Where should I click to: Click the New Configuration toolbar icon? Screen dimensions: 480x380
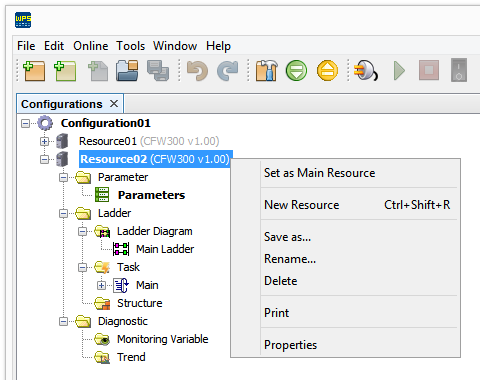[34, 71]
